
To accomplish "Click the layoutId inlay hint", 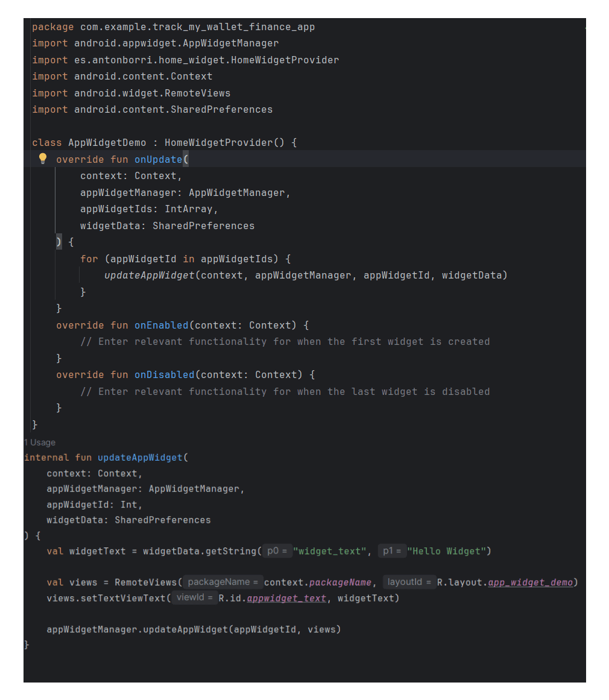I will 409,582.
